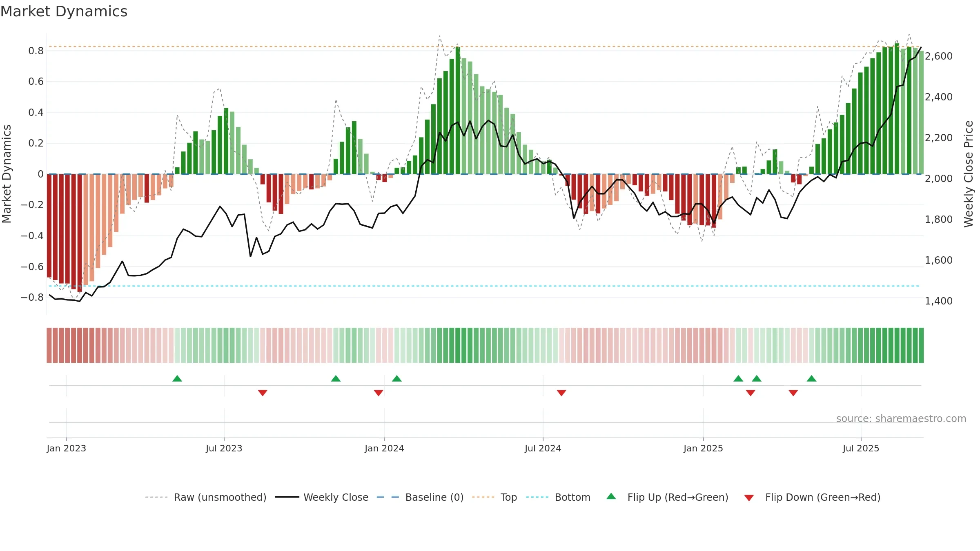Viewport: 980px width, 551px height.
Task: Click the Jan 2024 x-axis label
Action: 384,448
